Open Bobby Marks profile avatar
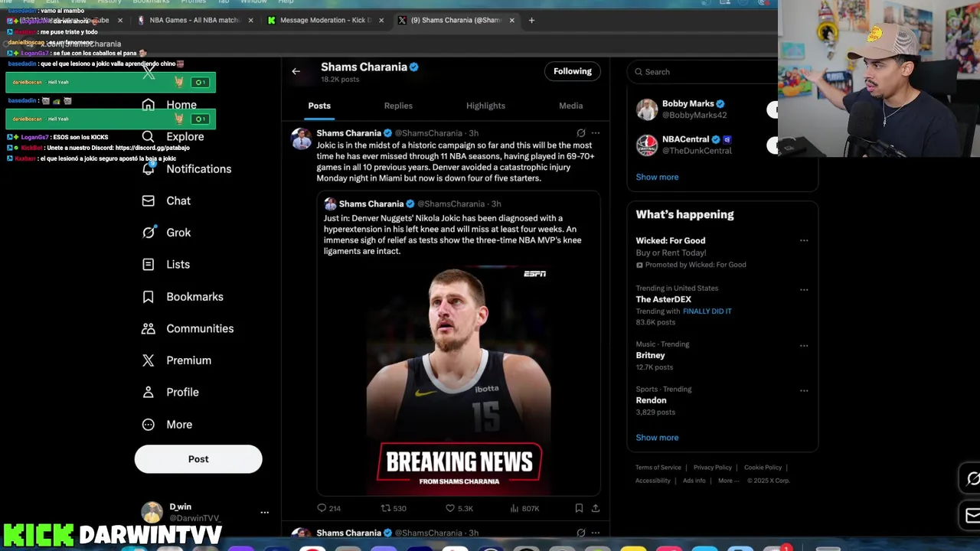This screenshot has width=980, height=551. click(x=647, y=109)
